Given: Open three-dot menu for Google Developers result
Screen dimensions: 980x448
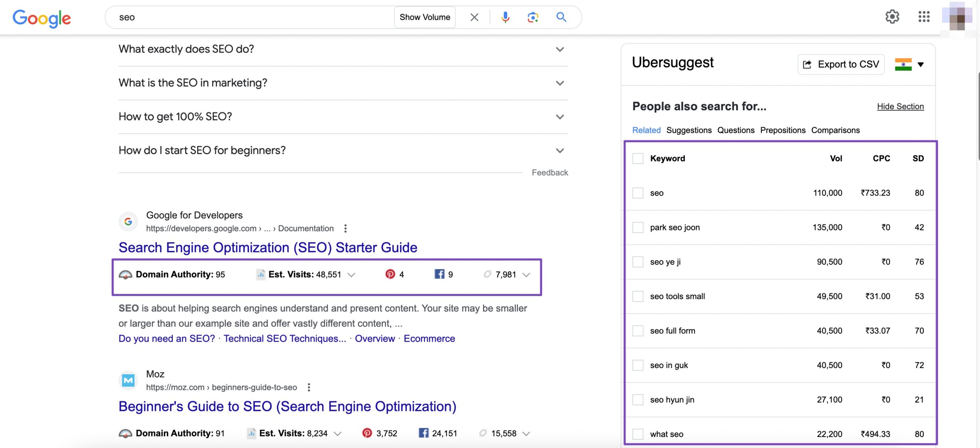Looking at the screenshot, I should coord(345,228).
